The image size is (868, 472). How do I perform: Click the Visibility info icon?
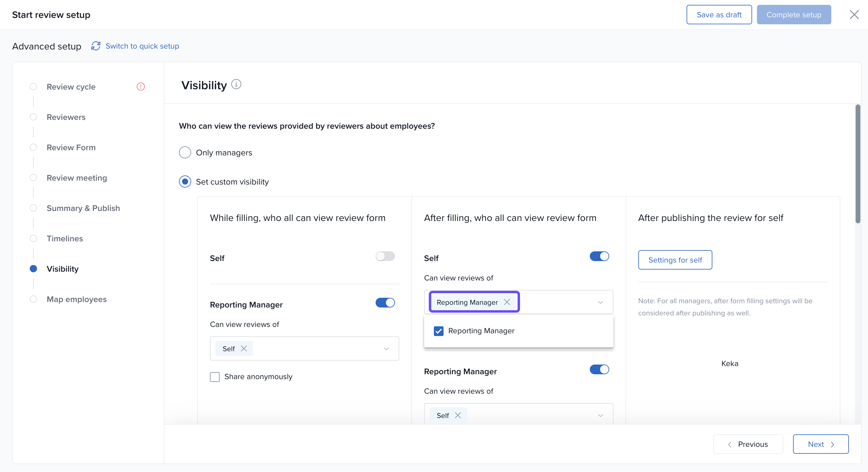point(236,84)
